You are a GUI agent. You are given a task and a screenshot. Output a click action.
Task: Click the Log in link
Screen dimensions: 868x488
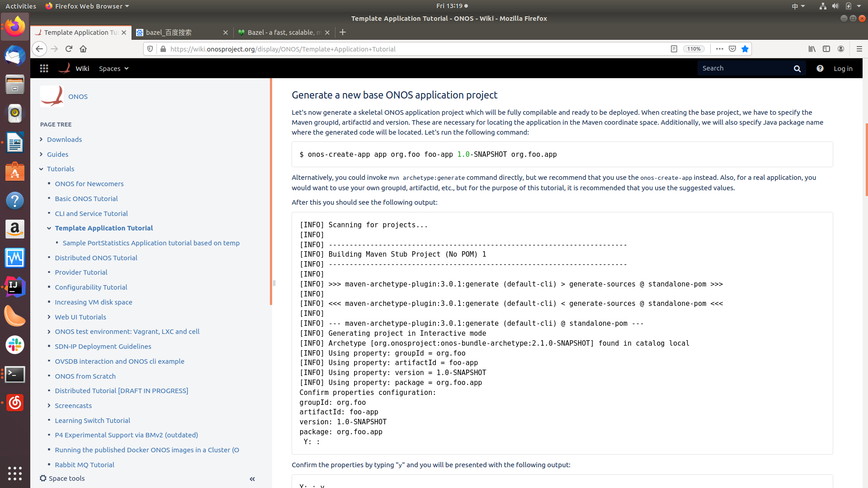(843, 68)
